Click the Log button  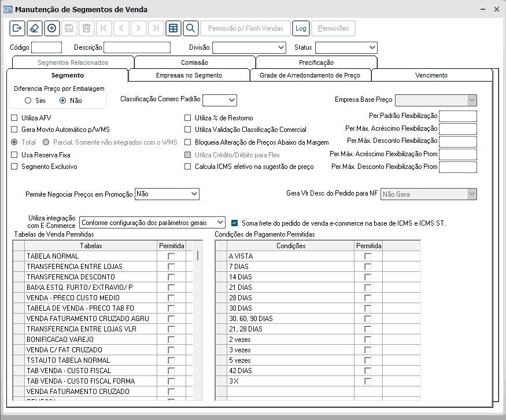tap(301, 28)
